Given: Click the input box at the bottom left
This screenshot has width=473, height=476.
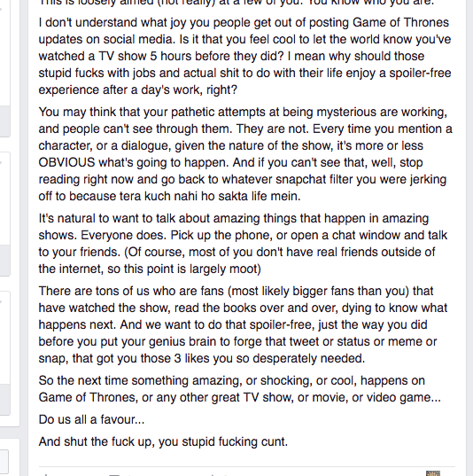Looking at the screenshot, I should click(4, 463).
